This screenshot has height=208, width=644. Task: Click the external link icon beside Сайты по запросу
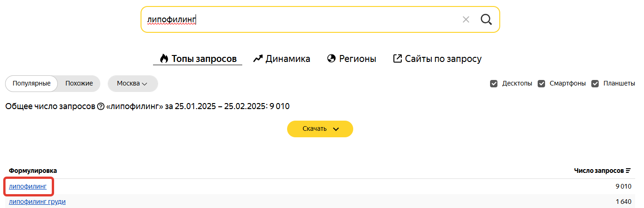point(397,59)
